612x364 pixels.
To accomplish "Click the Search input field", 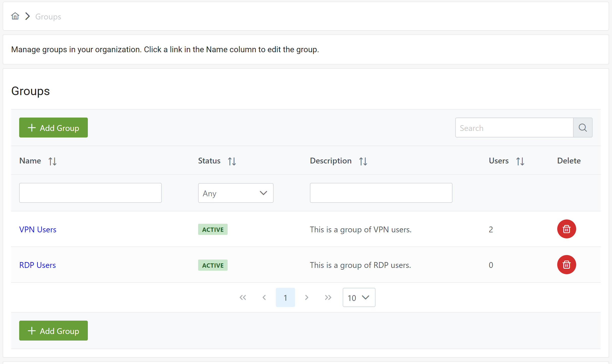I will tap(514, 128).
